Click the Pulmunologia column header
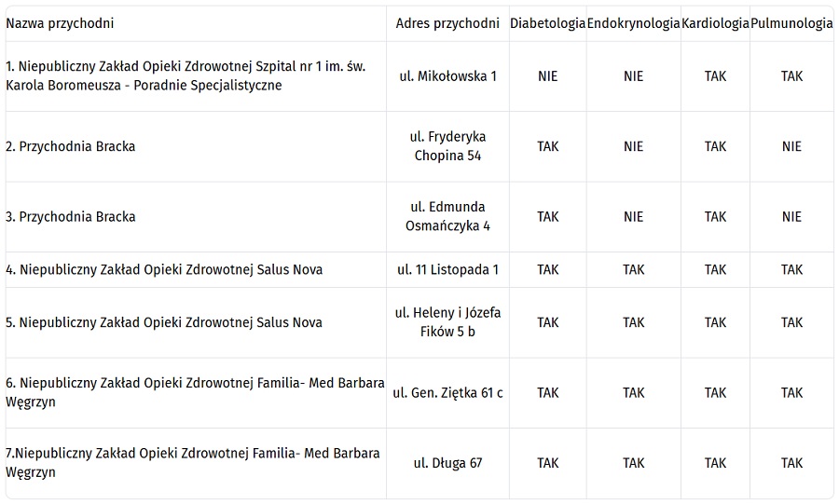The width and height of the screenshot is (839, 504). pos(791,23)
